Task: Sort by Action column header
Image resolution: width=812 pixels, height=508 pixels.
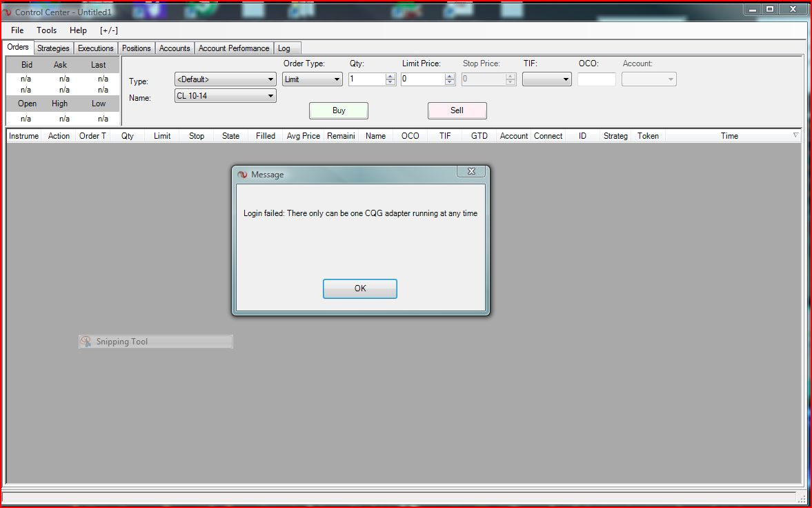Action: pos(59,136)
